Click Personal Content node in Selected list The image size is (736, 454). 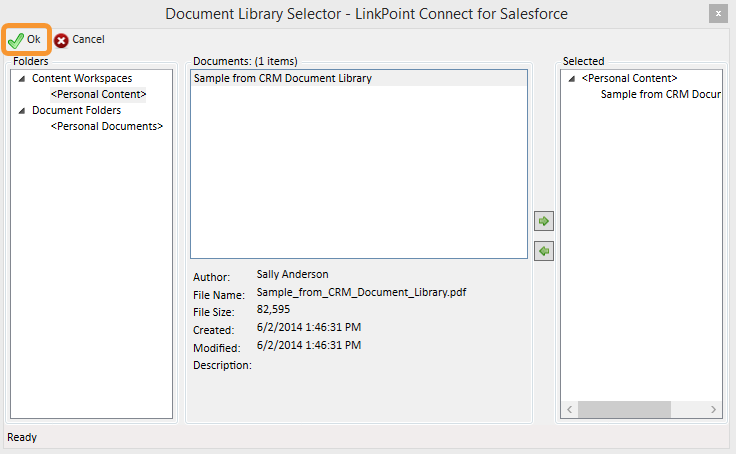click(629, 78)
